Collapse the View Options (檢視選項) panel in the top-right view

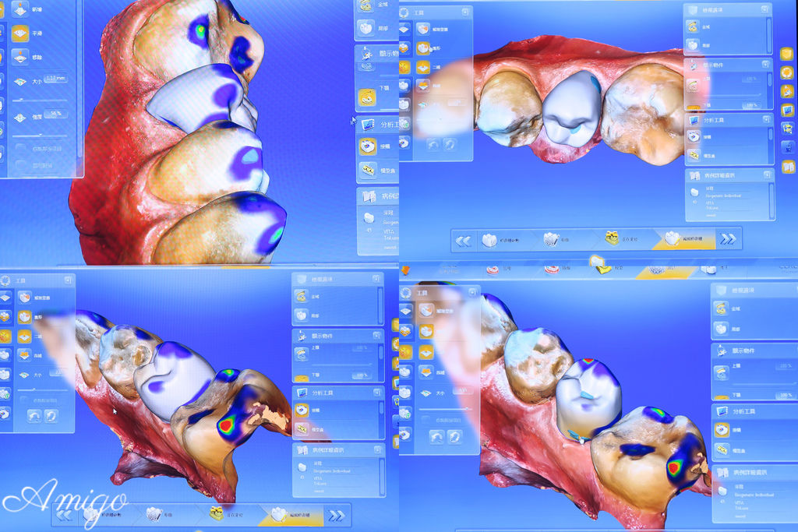pos(765,9)
